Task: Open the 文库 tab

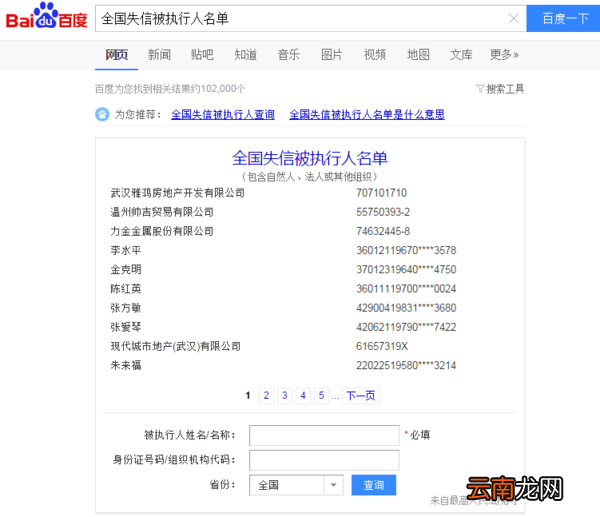Action: coord(461,55)
